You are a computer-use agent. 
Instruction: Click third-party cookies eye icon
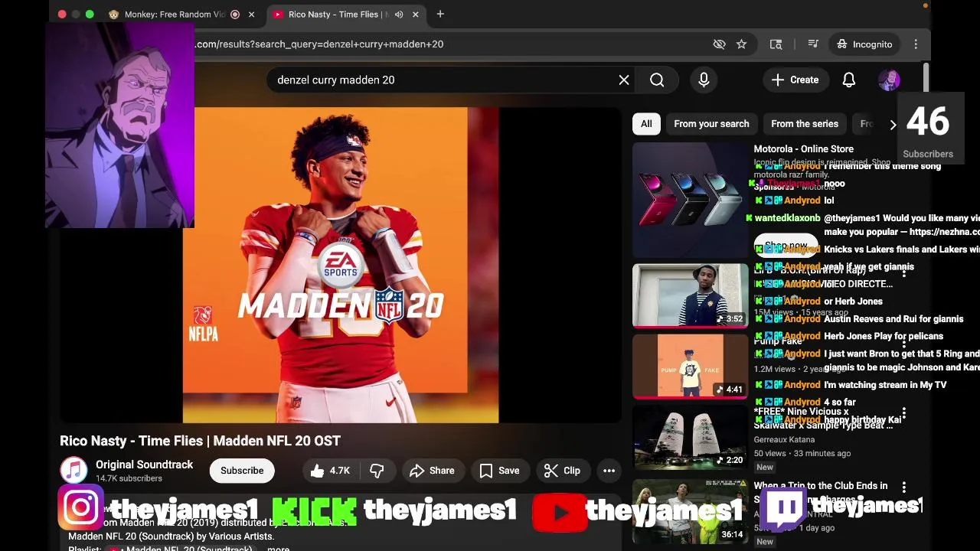[719, 44]
